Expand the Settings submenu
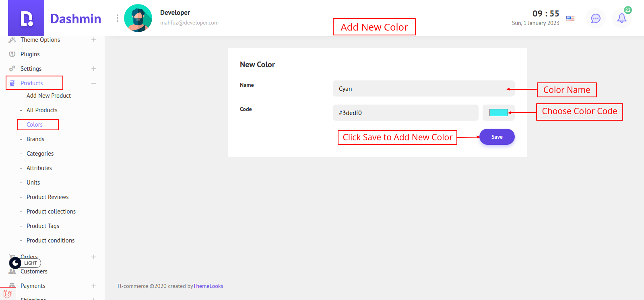The image size is (644, 300). pos(94,69)
